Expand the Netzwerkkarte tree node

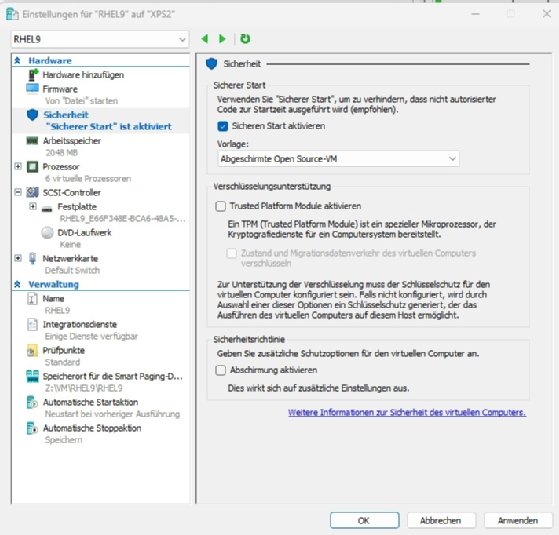pos(18,258)
